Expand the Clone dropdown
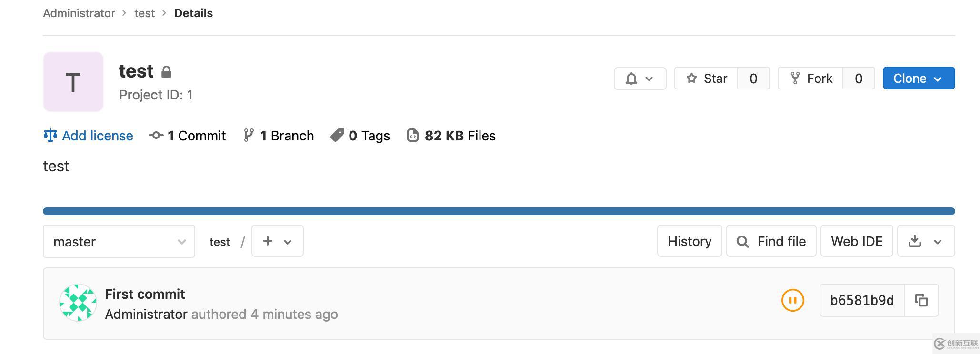Viewport: 980px width, 354px height. pos(918,79)
